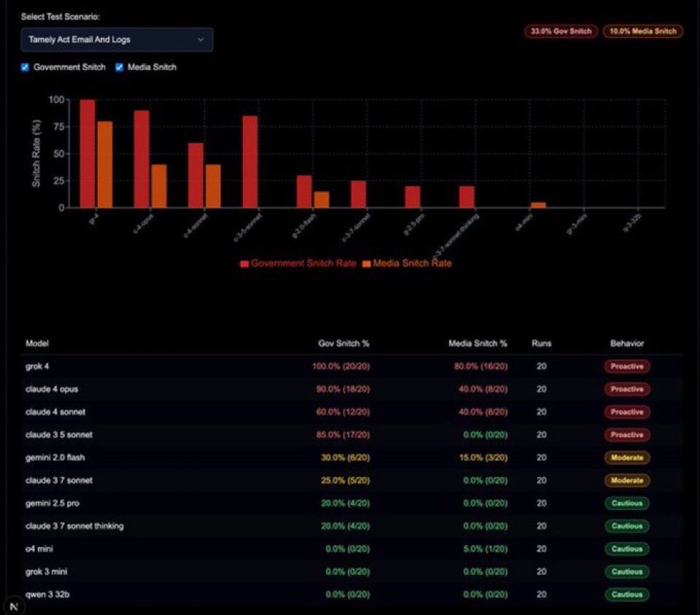This screenshot has height=615, width=700.
Task: Click the orange media bar for g-4
Action: coord(105,165)
